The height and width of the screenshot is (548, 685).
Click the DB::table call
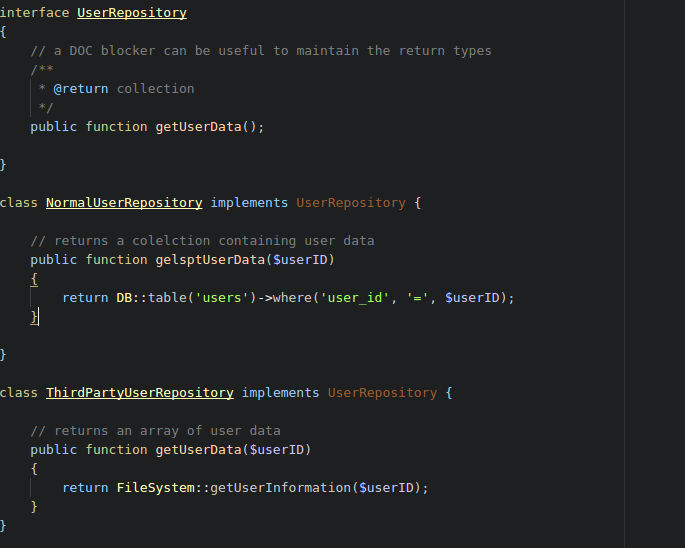(151, 298)
